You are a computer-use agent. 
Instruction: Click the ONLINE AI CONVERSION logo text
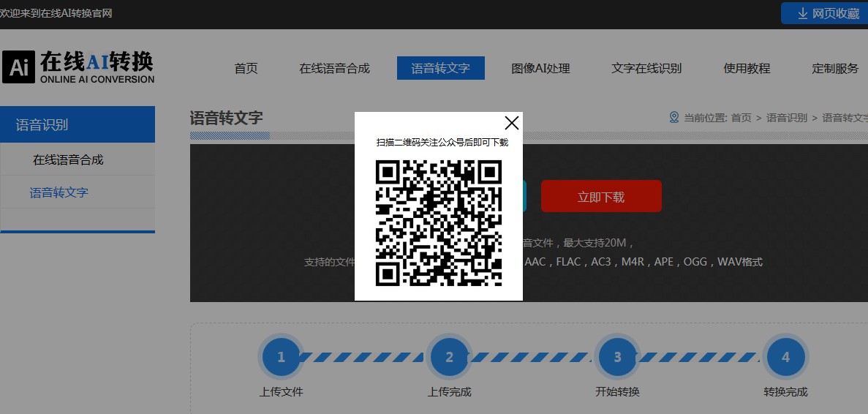97,79
